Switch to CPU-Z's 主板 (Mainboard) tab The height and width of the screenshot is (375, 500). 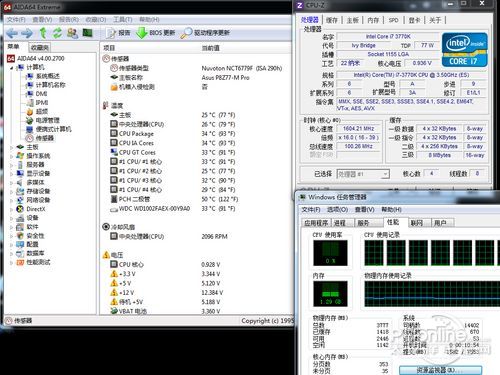(352, 20)
